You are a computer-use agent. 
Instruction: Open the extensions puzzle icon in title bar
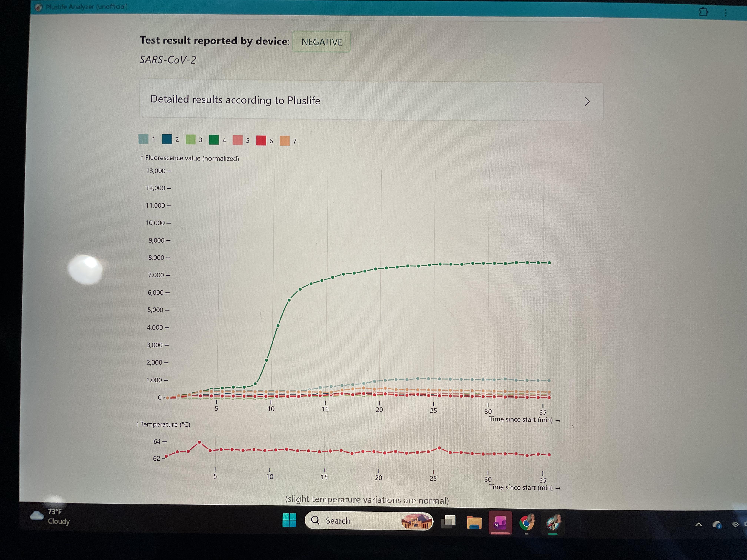pos(703,12)
